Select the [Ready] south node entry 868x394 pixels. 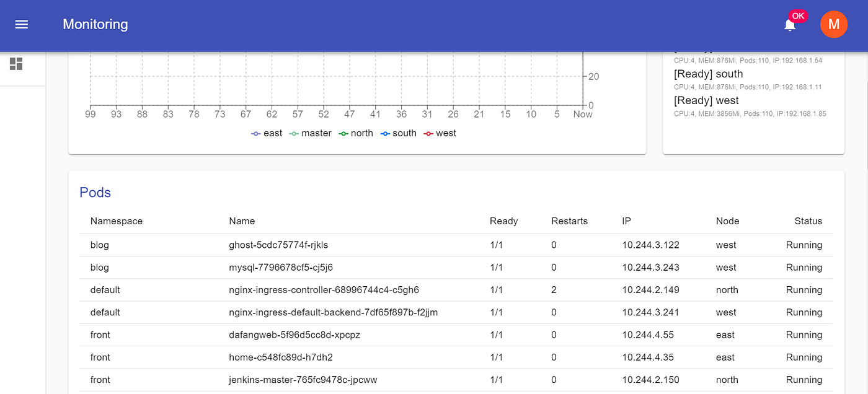pos(708,74)
